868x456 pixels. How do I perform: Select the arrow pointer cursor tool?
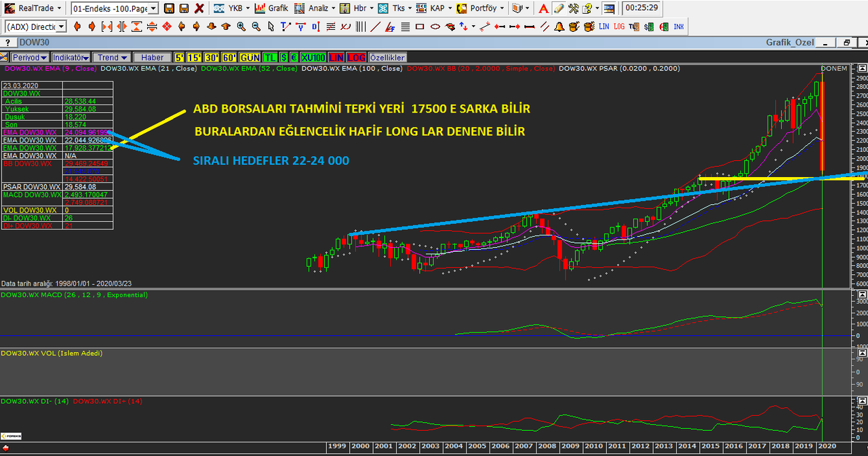tap(271, 26)
